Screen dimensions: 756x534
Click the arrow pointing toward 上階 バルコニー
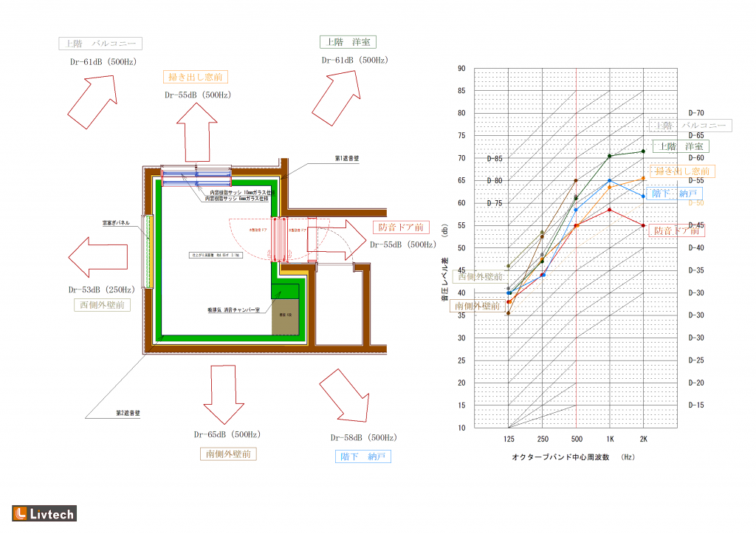[x=92, y=102]
